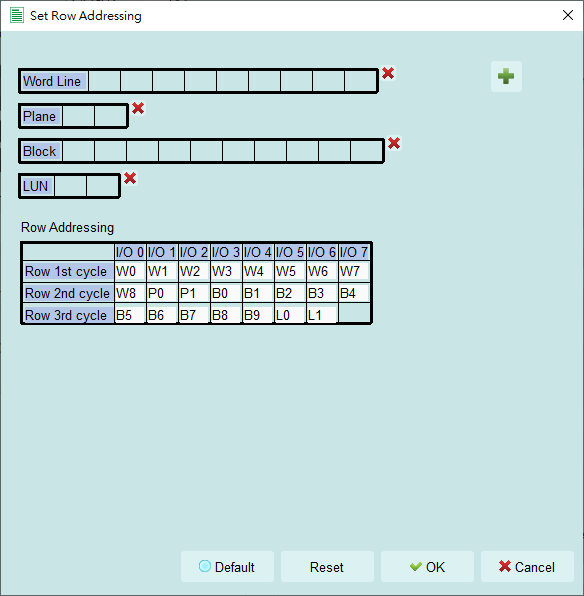Click the W7 cell
Image resolution: width=584 pixels, height=596 pixels.
(x=354, y=271)
